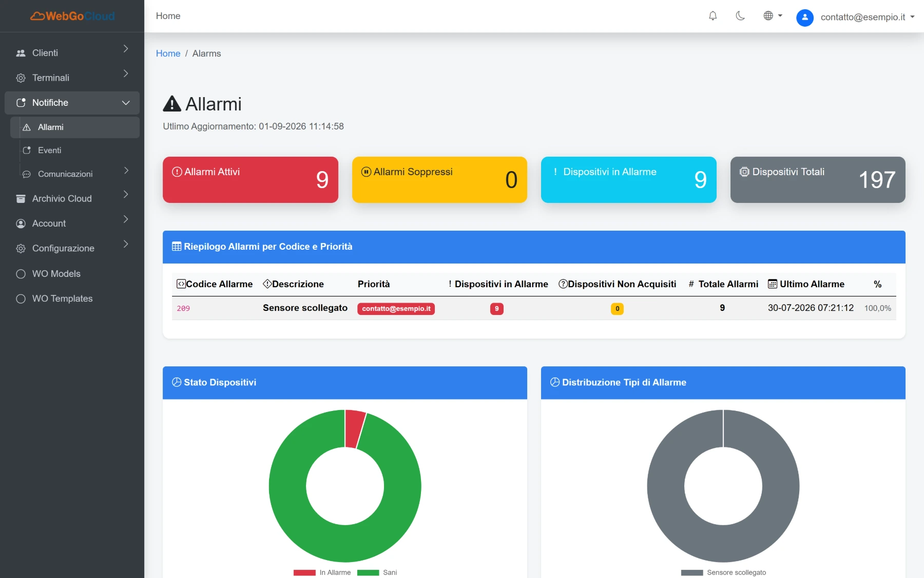This screenshot has width=924, height=578.
Task: Toggle the In Allarme legend swatch
Action: [304, 572]
